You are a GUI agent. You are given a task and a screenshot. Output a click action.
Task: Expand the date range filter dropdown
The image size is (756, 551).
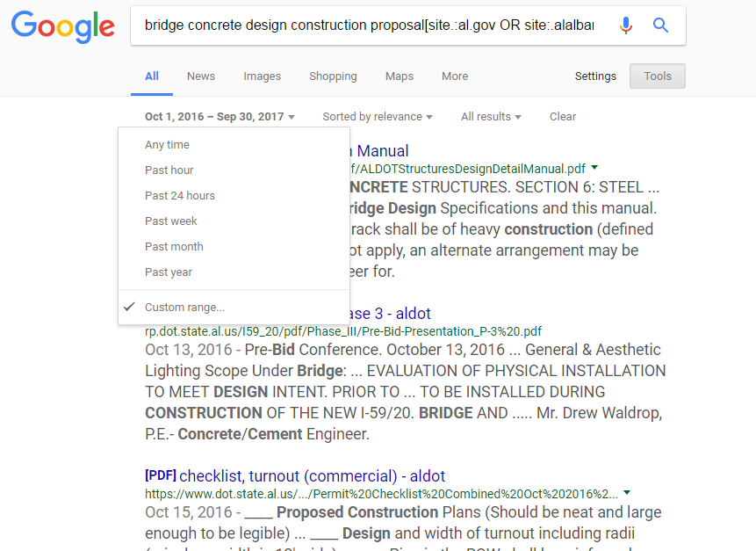pos(220,117)
